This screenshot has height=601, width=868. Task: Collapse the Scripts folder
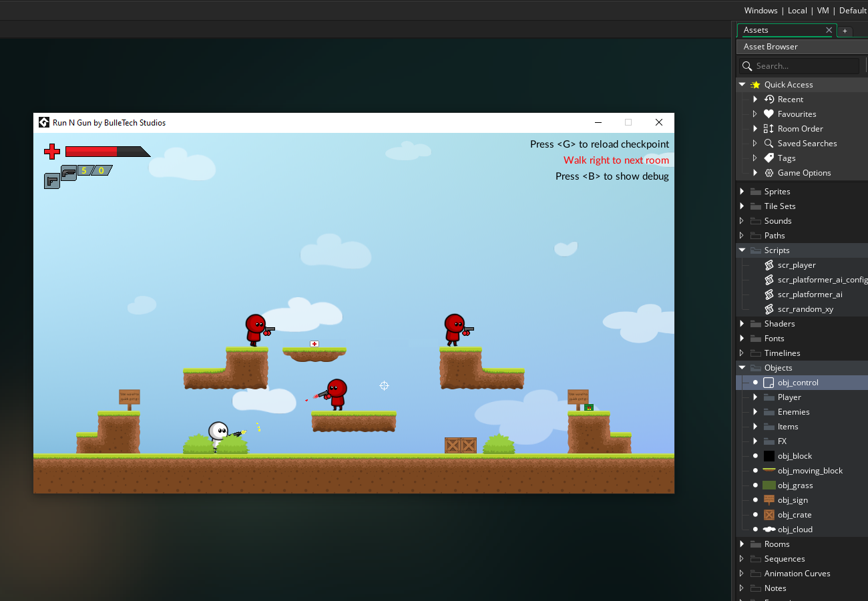point(741,250)
